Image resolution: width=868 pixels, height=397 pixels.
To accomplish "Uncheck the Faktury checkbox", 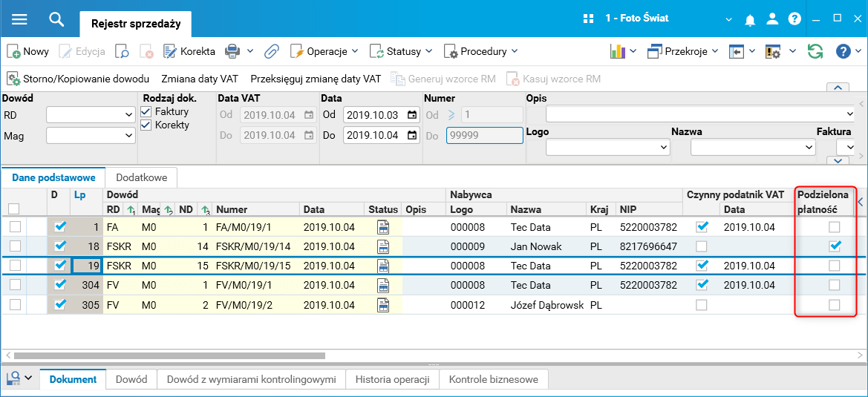I will tap(146, 112).
